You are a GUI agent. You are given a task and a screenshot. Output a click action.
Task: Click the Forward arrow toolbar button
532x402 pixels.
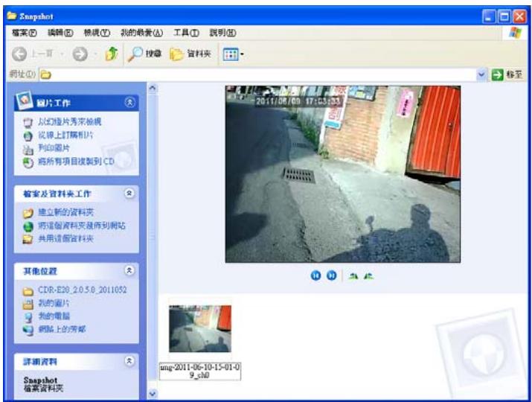pos(80,54)
